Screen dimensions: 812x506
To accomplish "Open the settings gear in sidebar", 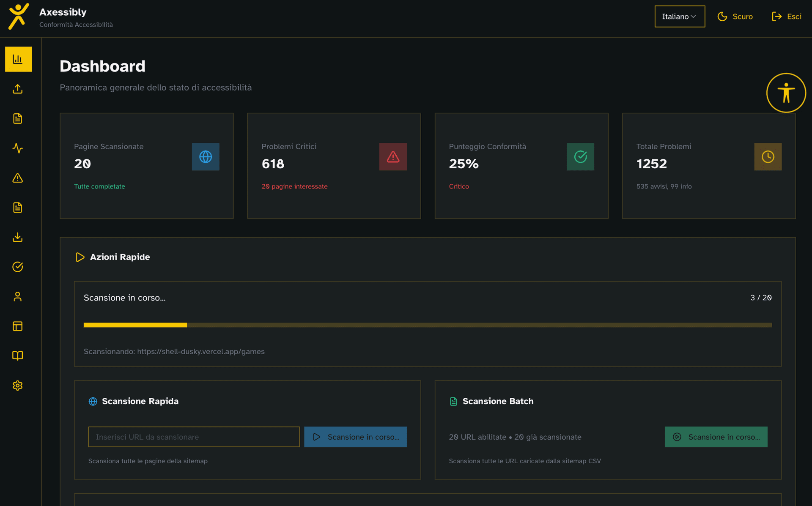I will point(18,385).
